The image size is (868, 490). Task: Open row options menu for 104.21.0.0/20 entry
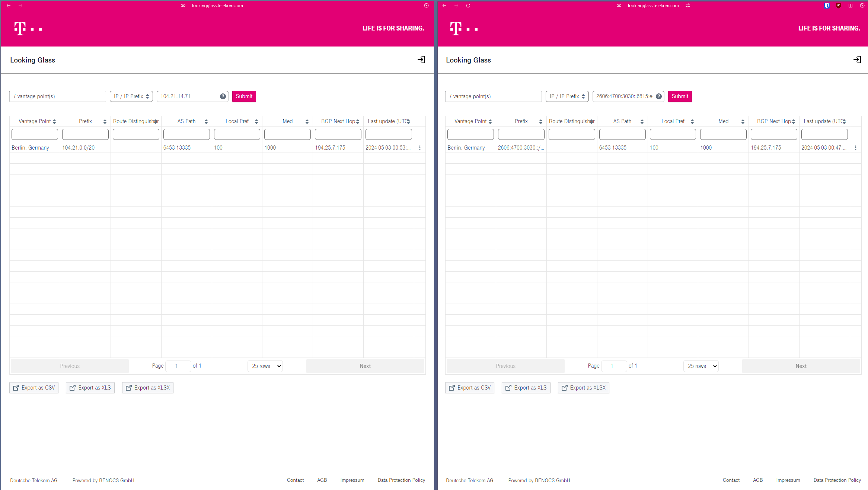coord(420,148)
